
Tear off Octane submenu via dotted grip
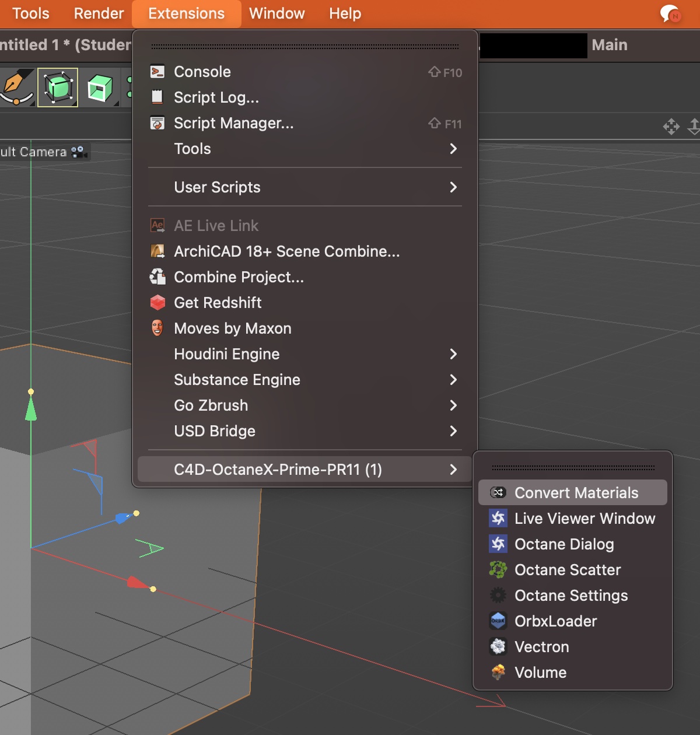coord(573,467)
